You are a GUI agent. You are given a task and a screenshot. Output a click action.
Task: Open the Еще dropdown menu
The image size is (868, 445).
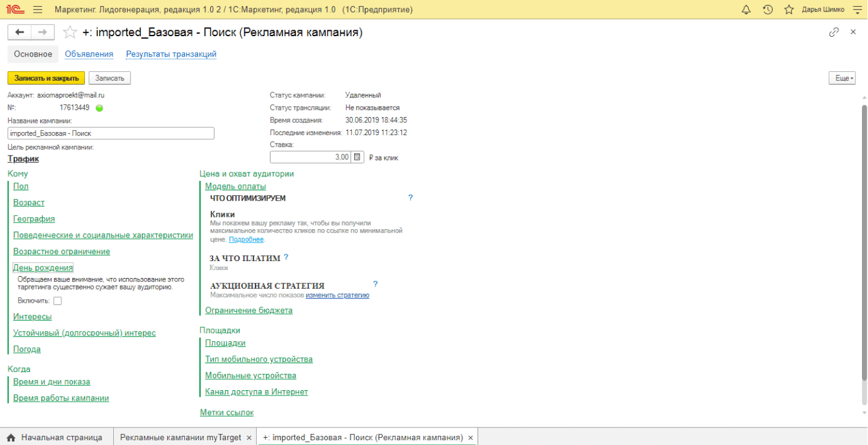pyautogui.click(x=841, y=78)
